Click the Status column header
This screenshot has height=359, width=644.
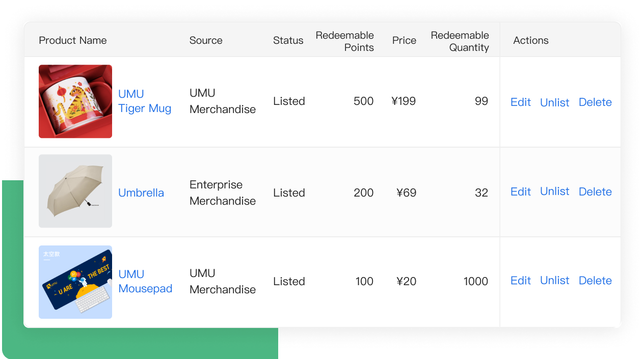[288, 41]
